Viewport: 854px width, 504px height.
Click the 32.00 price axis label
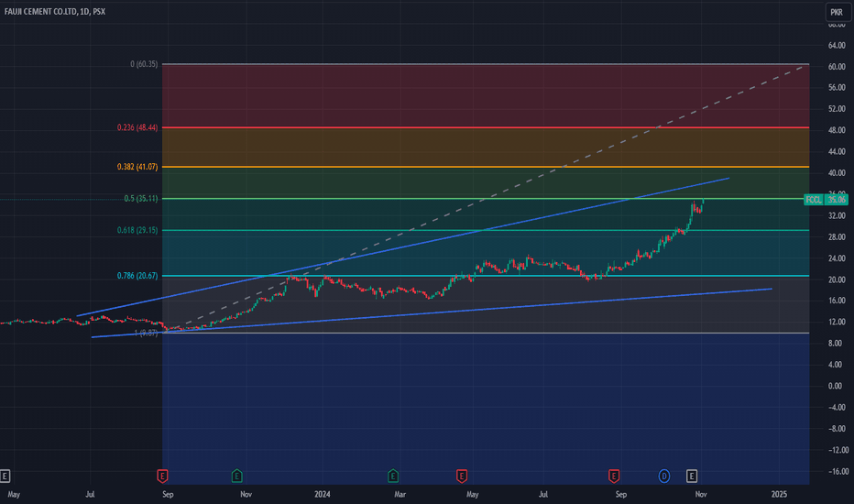point(837,215)
